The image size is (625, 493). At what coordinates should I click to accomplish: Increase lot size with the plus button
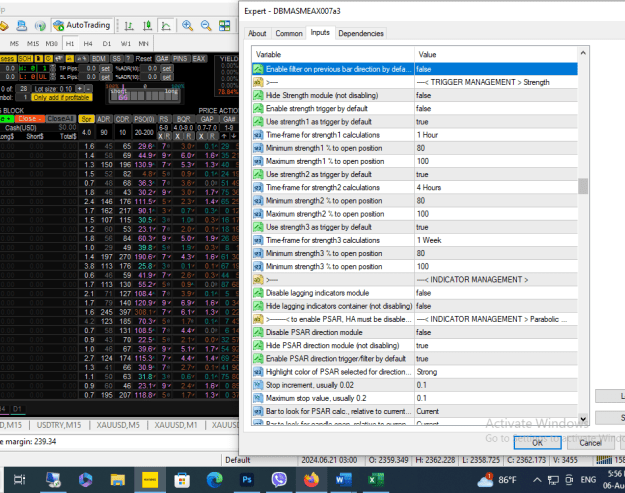79,89
